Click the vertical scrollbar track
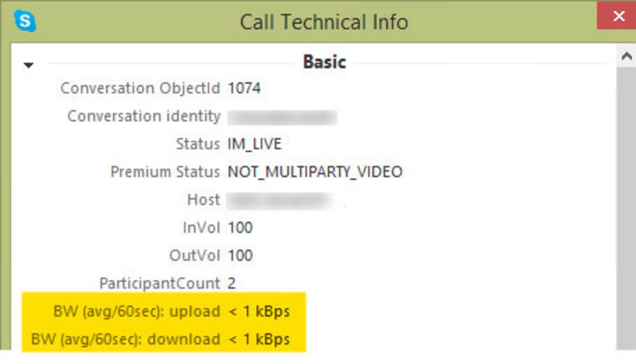636x364 pixels. point(626,208)
